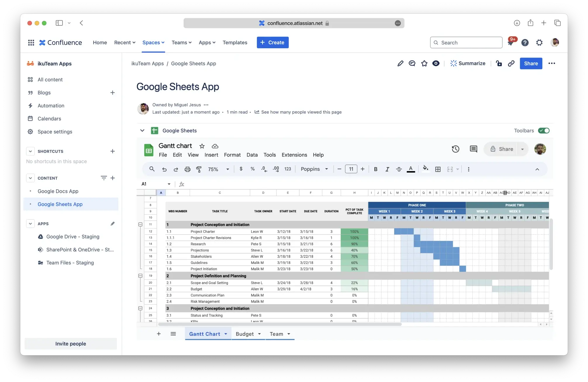The image size is (588, 382).
Task: Open the fill color bucket picker
Action: tap(426, 169)
